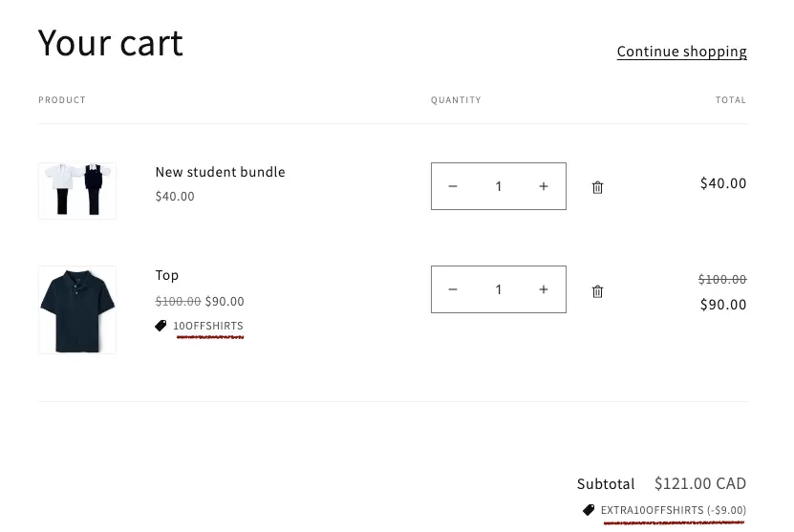
Task: Click the crossed-out $100.00 total price
Action: tap(722, 279)
